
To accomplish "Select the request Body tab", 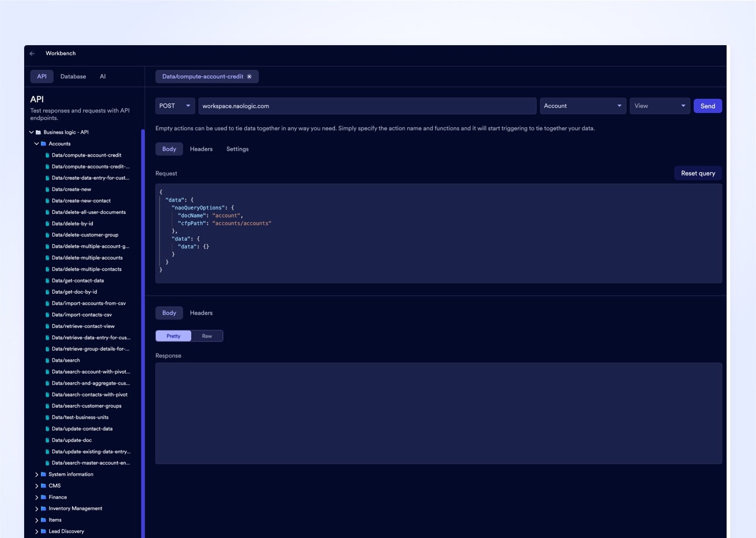I will pyautogui.click(x=169, y=149).
